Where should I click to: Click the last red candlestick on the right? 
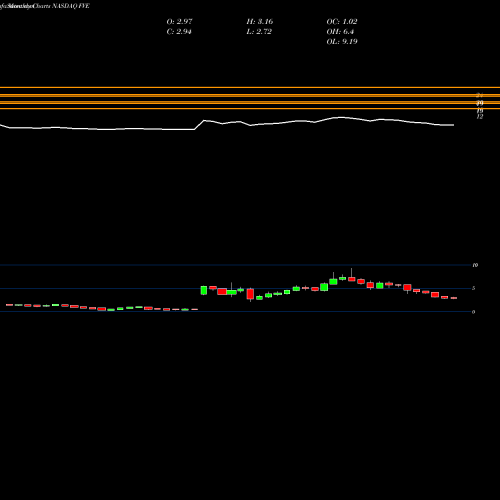click(454, 298)
